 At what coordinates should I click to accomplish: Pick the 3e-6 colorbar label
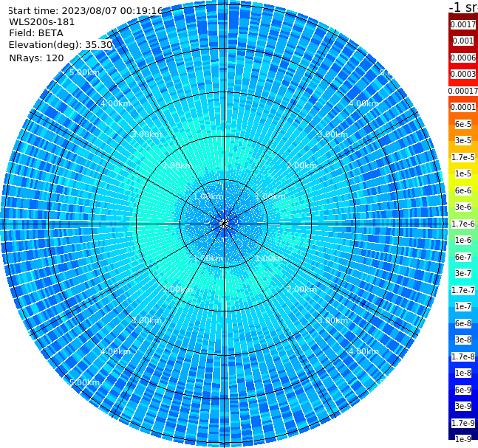pyautogui.click(x=463, y=207)
